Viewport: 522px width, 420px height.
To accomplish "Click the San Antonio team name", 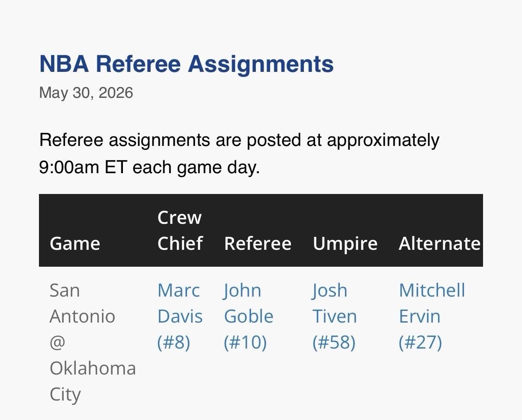I will coord(82,303).
